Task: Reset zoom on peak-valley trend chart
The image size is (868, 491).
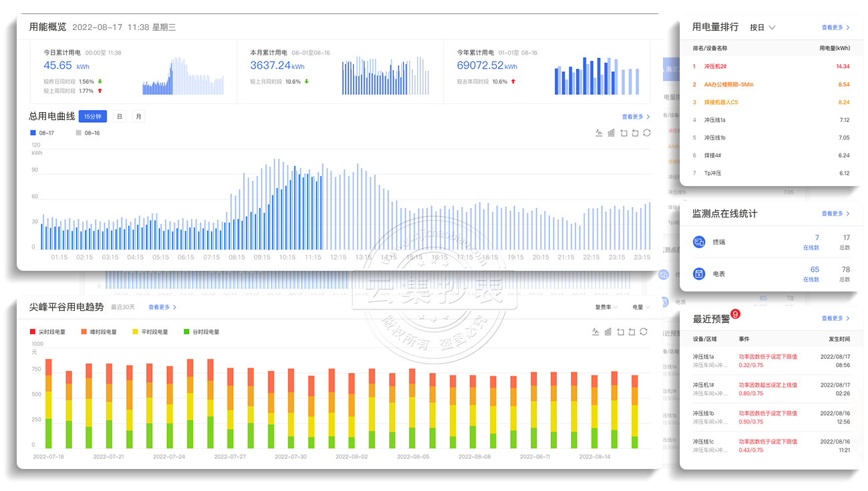Action: coord(632,332)
